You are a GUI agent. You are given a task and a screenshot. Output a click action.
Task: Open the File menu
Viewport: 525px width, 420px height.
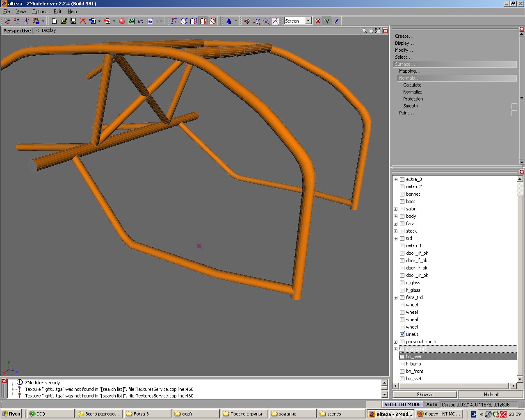pos(7,11)
